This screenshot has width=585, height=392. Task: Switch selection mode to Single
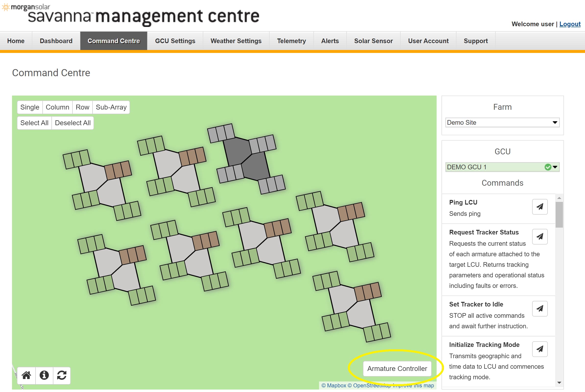coord(30,107)
